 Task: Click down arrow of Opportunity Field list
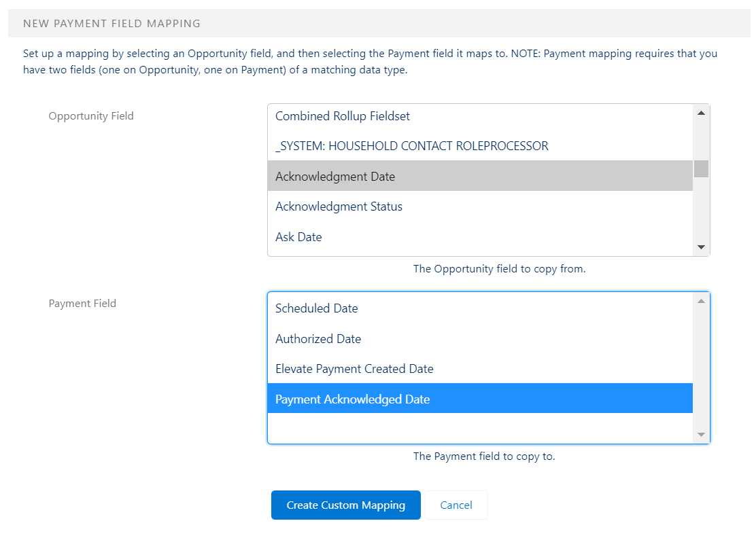coord(701,248)
